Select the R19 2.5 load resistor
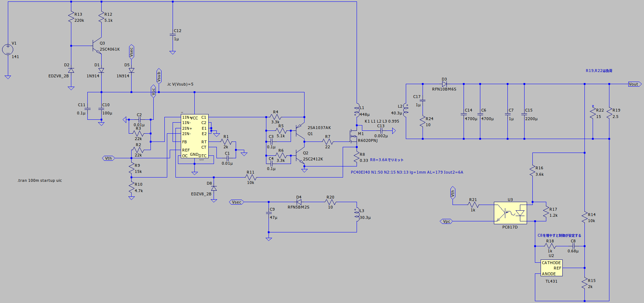Image resolution: width=644 pixels, height=303 pixels. (609, 113)
